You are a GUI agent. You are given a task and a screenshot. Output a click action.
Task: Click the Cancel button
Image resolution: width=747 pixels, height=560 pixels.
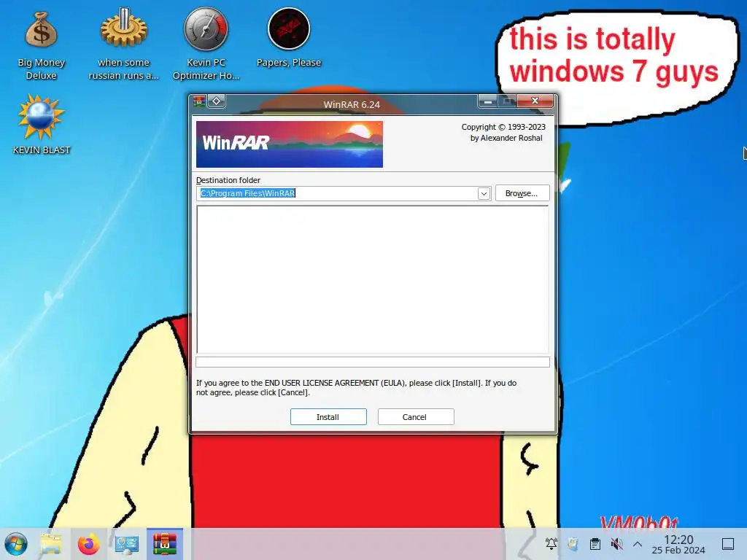[415, 416]
